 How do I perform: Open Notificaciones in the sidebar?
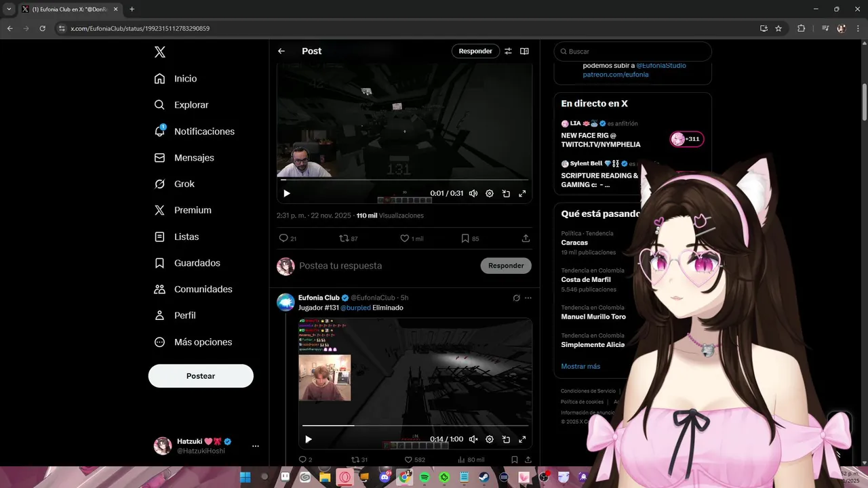point(194,131)
